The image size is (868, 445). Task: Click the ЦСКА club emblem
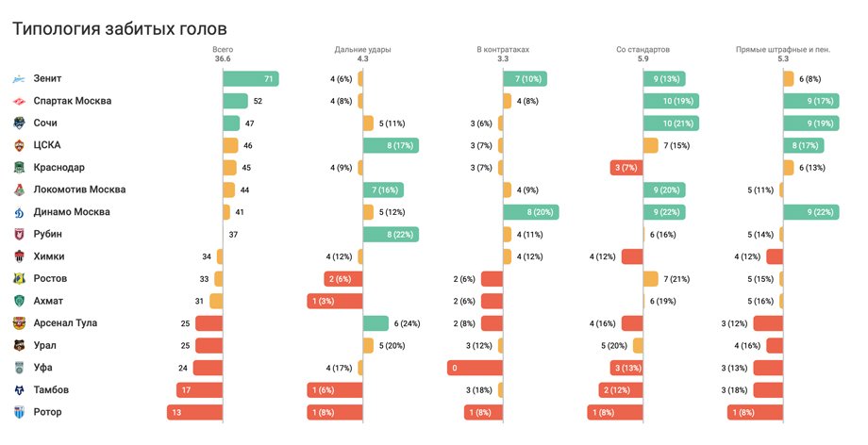tap(20, 145)
